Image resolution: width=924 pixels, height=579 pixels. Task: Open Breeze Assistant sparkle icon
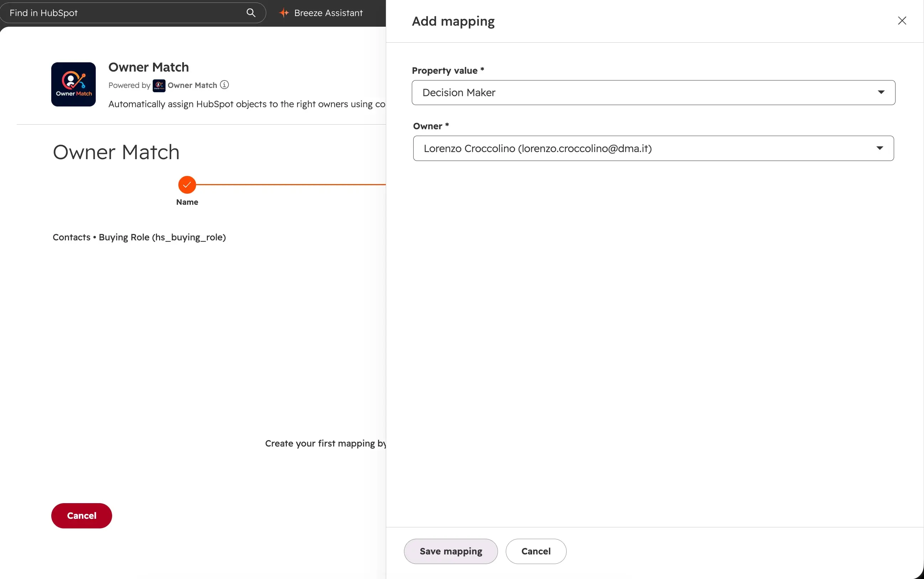(284, 12)
